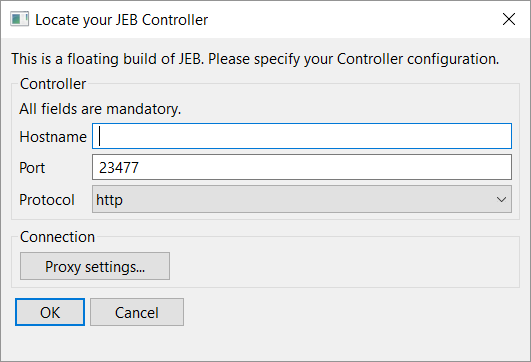Screen dimensions: 531x362
Task: Click the 'Locate your JEB Controller' window title
Action: (122, 20)
